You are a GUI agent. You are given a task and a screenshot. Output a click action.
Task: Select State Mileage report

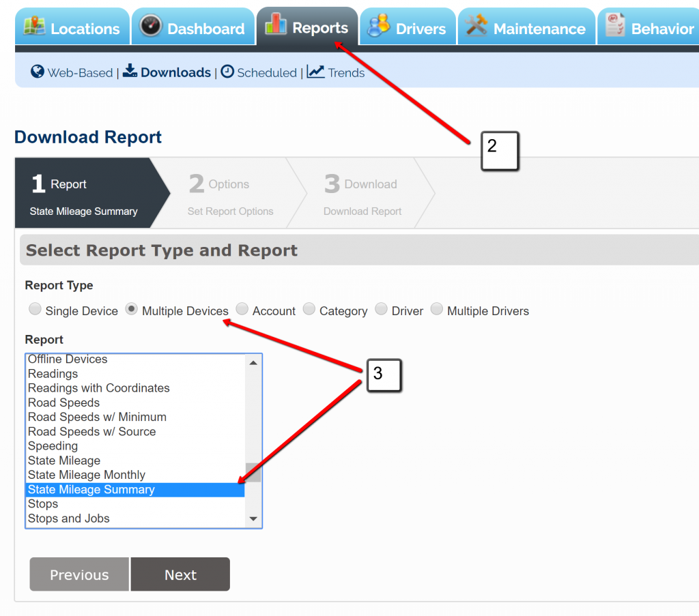point(136,460)
